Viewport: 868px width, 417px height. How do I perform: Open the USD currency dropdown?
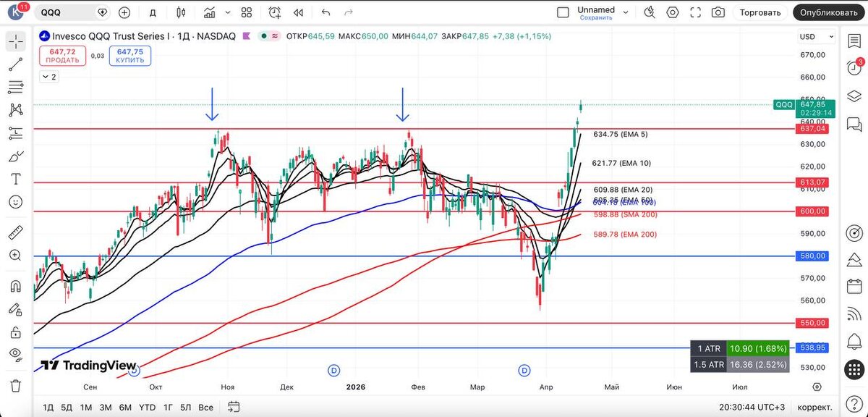[x=816, y=36]
